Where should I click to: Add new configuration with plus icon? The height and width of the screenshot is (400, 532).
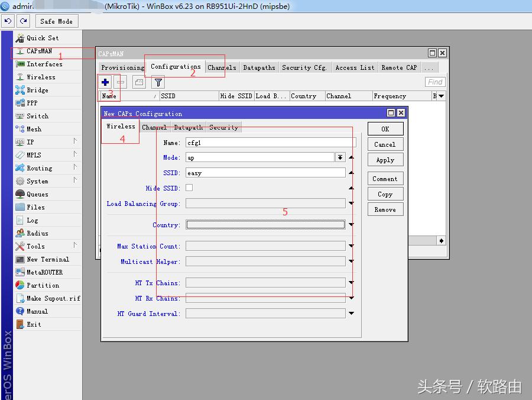pyautogui.click(x=105, y=82)
